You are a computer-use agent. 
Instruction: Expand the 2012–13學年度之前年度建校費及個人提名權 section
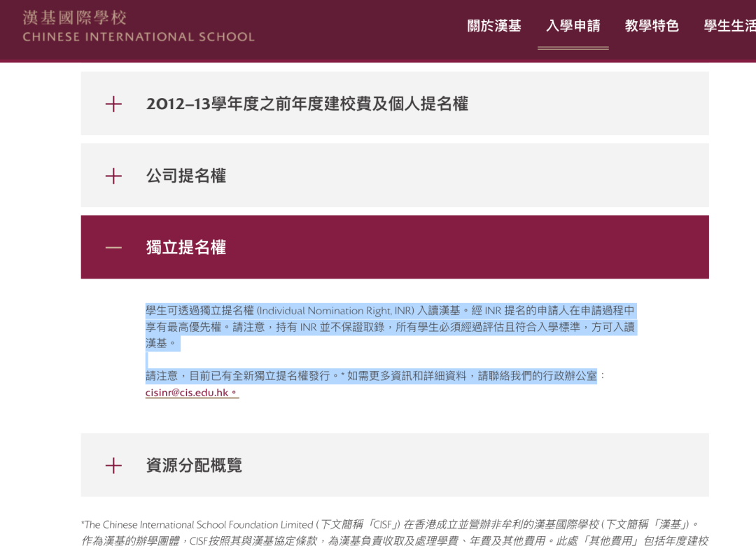pos(395,103)
